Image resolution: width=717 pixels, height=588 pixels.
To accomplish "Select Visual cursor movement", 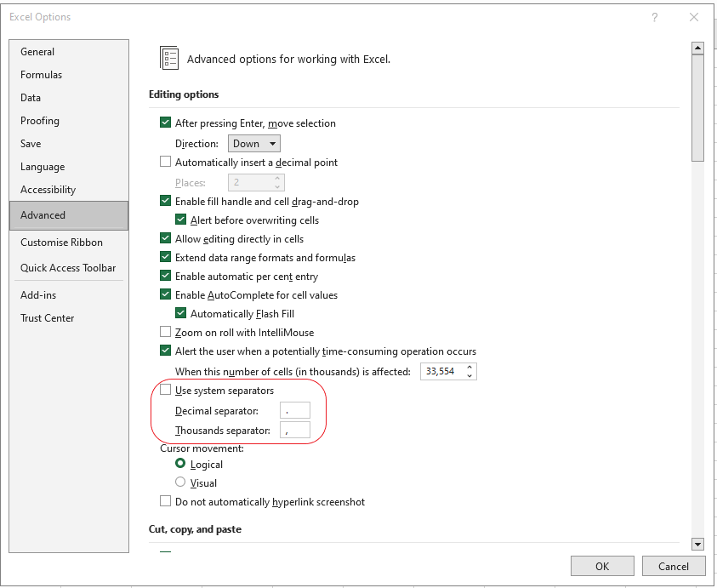I will (x=180, y=482).
